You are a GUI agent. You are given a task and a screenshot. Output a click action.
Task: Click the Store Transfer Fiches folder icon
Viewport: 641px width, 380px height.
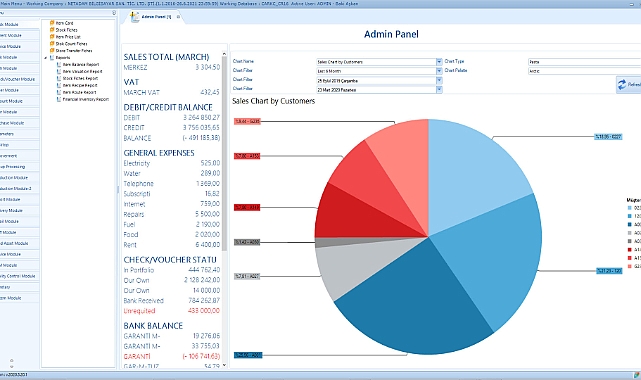point(52,50)
